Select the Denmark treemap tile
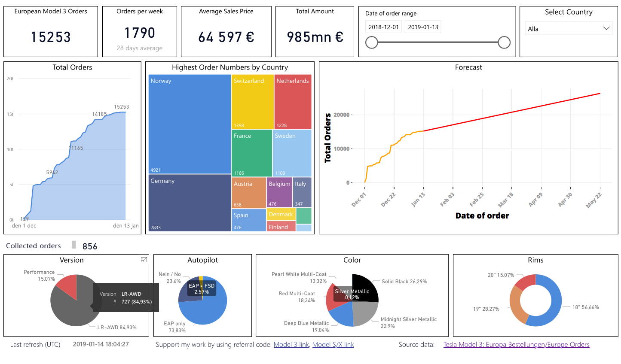The image size is (621, 364). [x=281, y=214]
